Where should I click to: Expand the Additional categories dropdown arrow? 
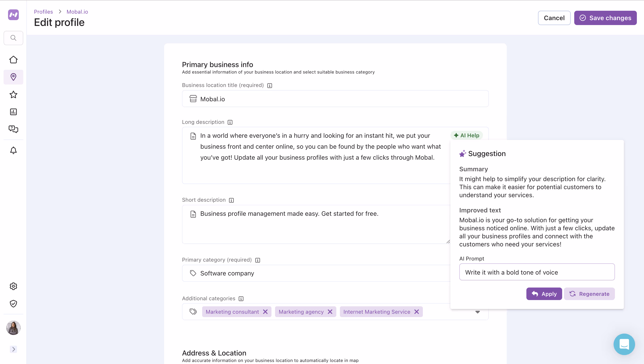(477, 312)
